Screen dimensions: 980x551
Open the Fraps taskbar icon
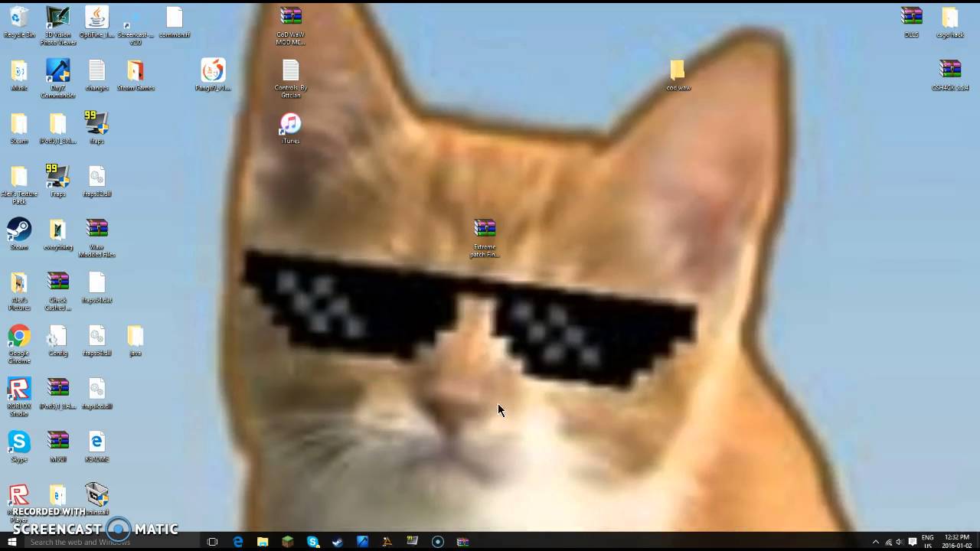[x=413, y=542]
